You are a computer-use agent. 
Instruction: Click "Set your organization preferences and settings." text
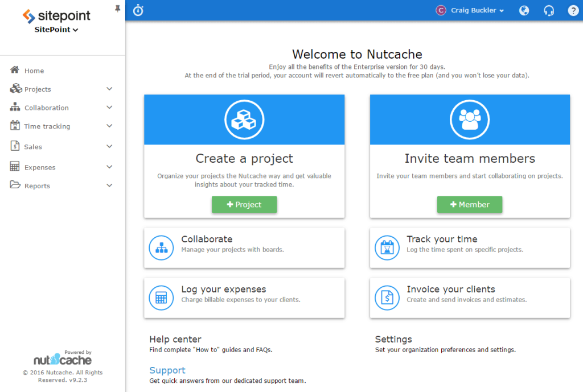[x=445, y=350]
